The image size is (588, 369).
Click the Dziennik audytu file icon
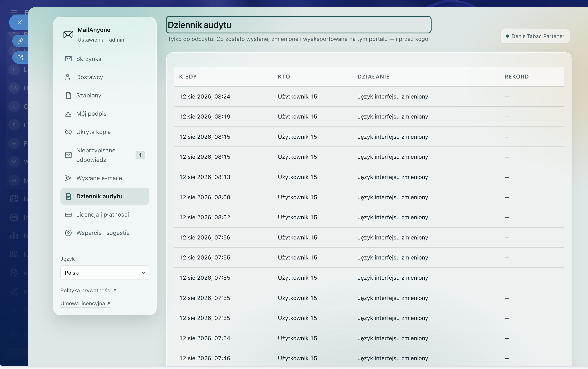69,196
